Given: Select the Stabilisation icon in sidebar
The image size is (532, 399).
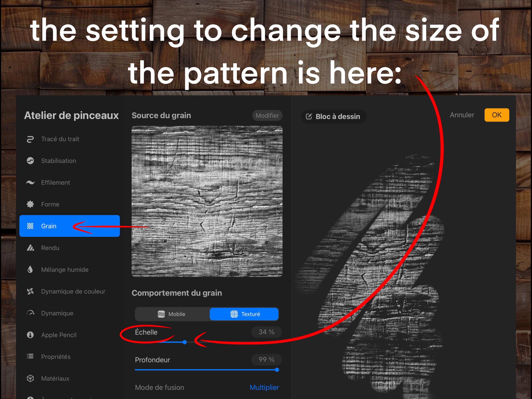Looking at the screenshot, I should [30, 161].
